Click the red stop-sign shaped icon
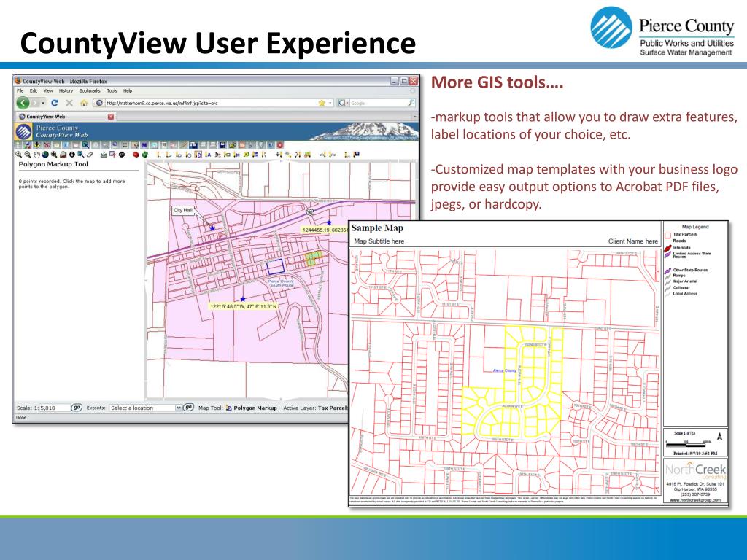Viewport: 747px width, 560px height. coord(136,155)
